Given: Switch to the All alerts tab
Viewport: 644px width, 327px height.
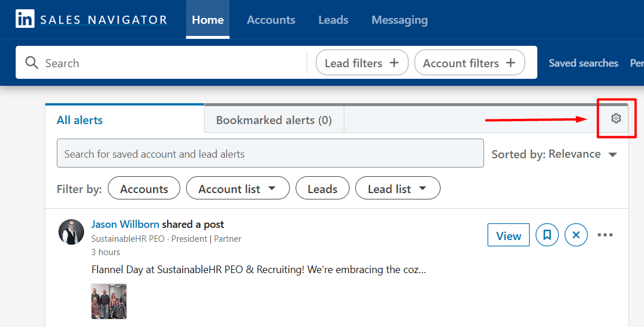Looking at the screenshot, I should tap(125, 119).
